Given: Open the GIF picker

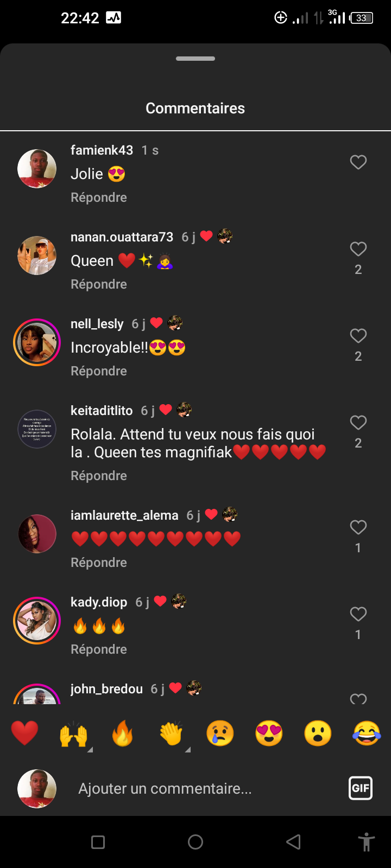Looking at the screenshot, I should [x=361, y=788].
